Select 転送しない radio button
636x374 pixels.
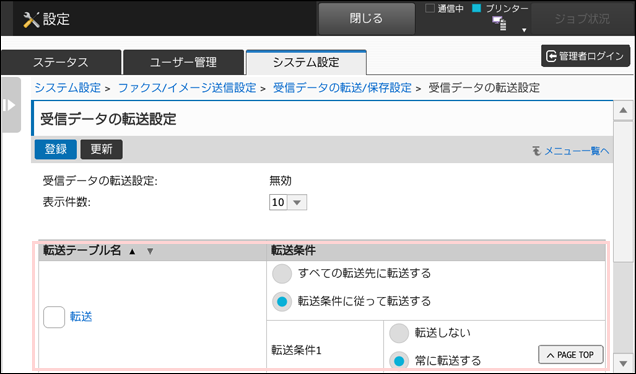coord(399,333)
